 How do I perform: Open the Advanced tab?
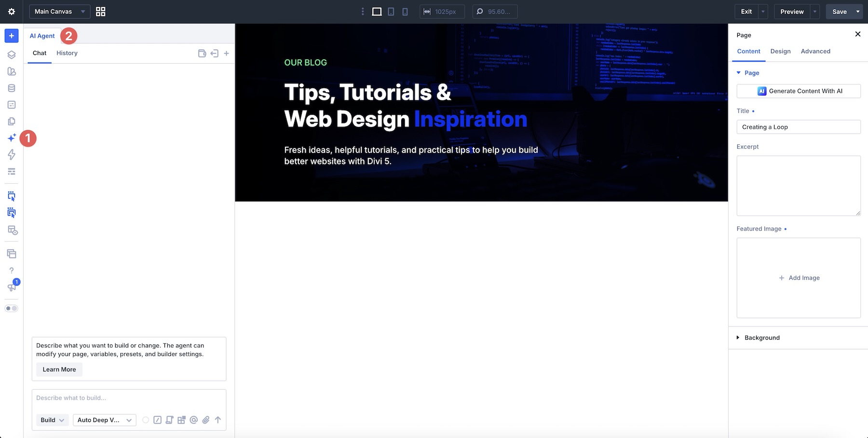[x=815, y=51]
